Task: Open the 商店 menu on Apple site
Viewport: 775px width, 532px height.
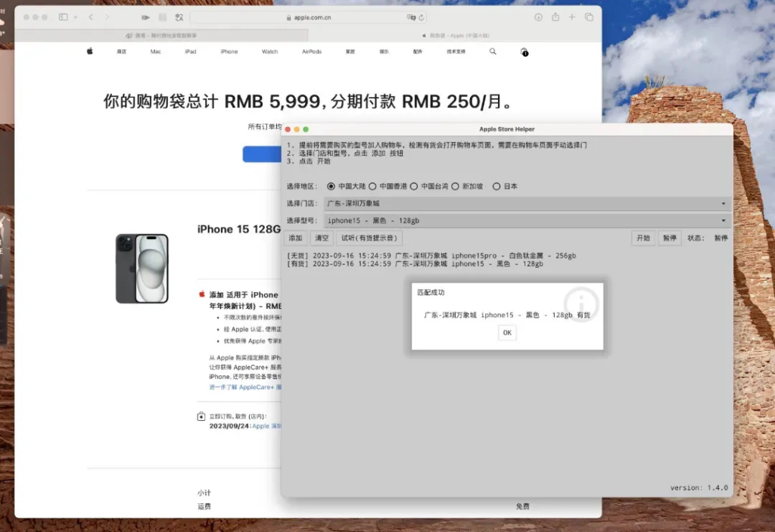Action: click(x=122, y=51)
